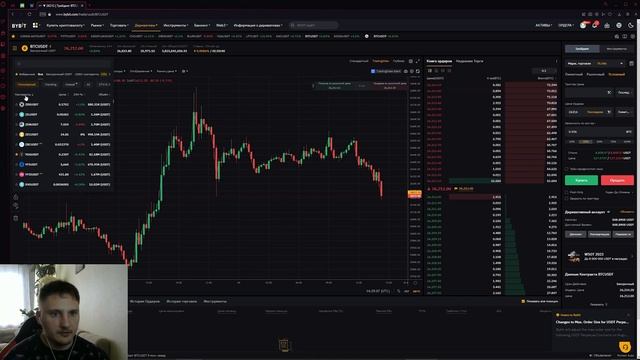Open the Derivatives menu dropdown
The image size is (640, 360).
pos(146,25)
